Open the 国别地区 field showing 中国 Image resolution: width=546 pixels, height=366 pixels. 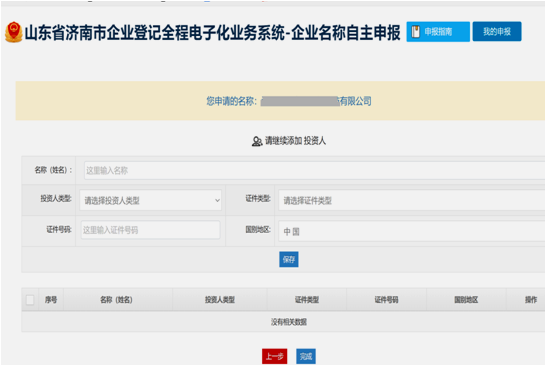coord(412,231)
